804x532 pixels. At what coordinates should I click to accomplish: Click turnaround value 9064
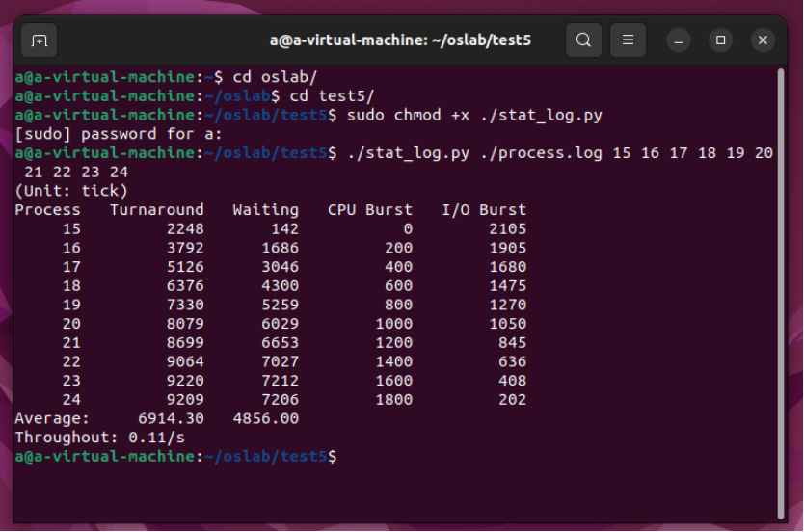[x=185, y=361]
